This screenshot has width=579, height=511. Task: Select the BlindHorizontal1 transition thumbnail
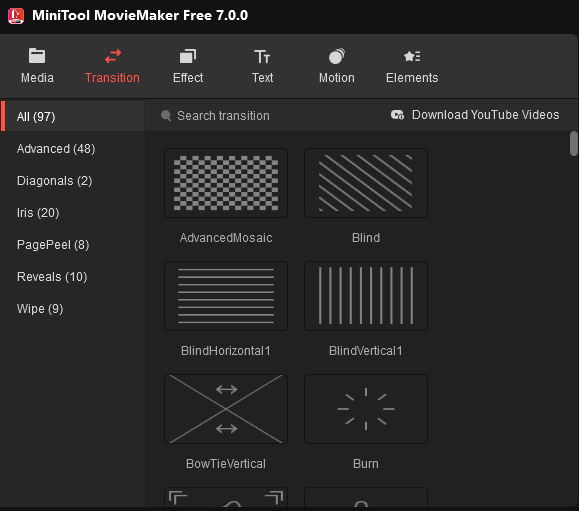click(226, 296)
